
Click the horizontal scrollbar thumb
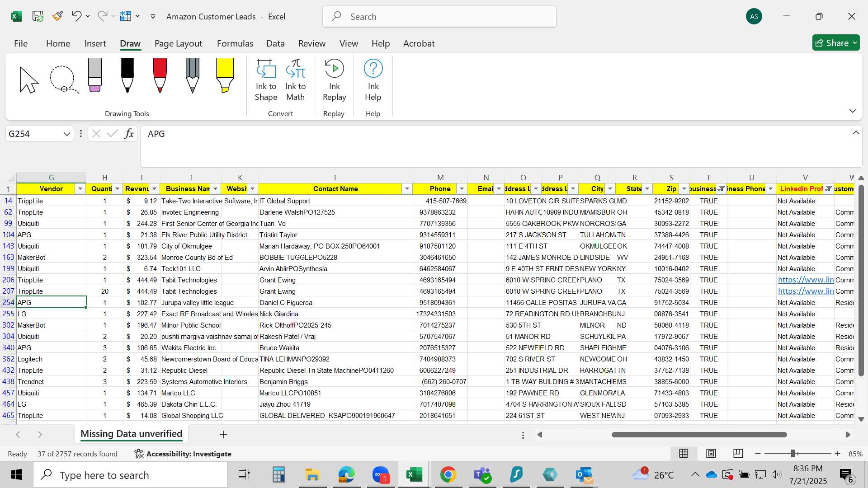coord(699,435)
